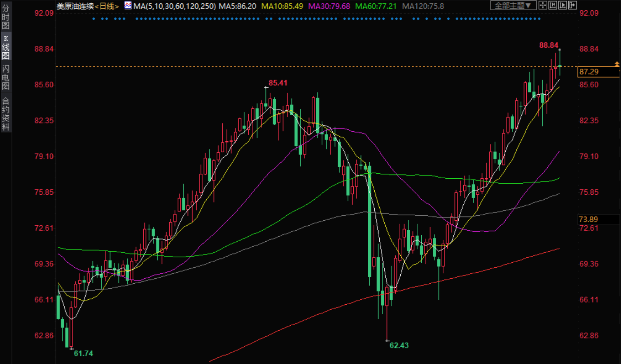621x364 pixels.
Task: Click the MA(5,10,30,60,120,250) indicator label
Action: (x=174, y=6)
